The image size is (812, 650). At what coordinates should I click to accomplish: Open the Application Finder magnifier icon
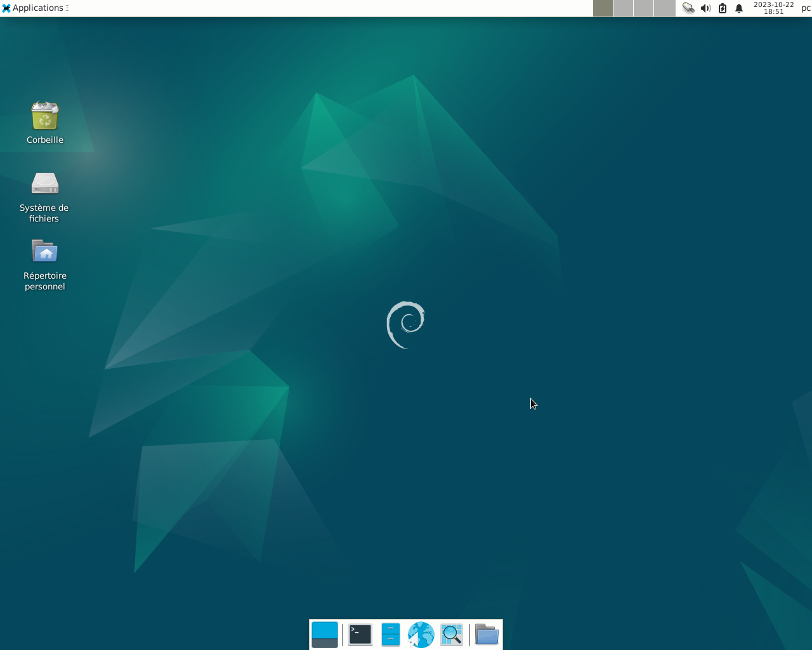452,635
